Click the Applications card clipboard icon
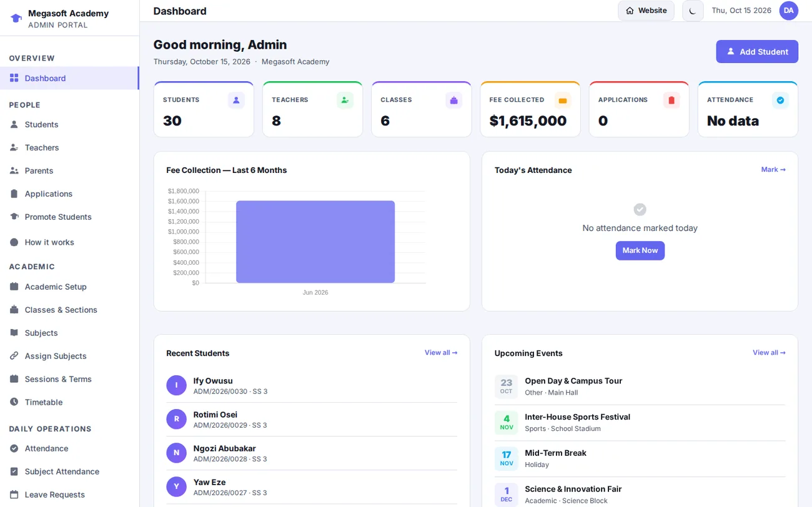The image size is (812, 507). coord(671,101)
